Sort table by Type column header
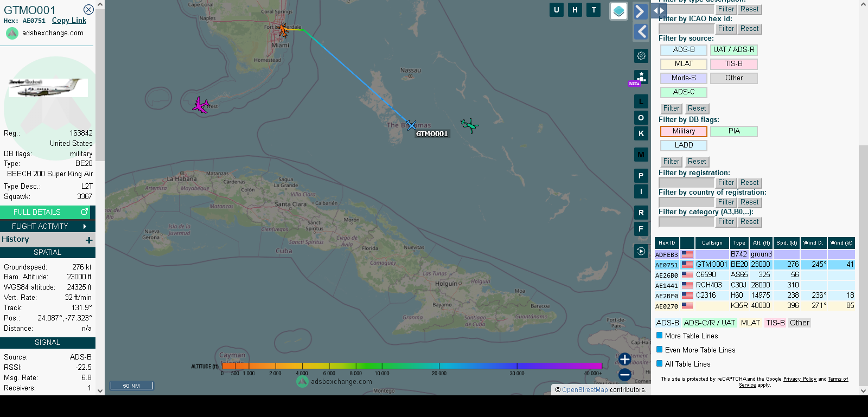Image resolution: width=868 pixels, height=417 pixels. tap(739, 243)
